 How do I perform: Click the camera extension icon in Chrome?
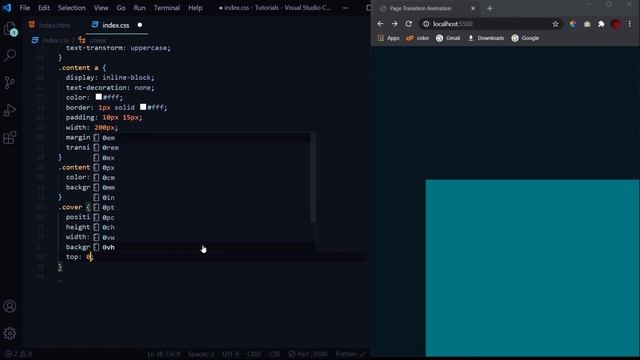tap(587, 24)
